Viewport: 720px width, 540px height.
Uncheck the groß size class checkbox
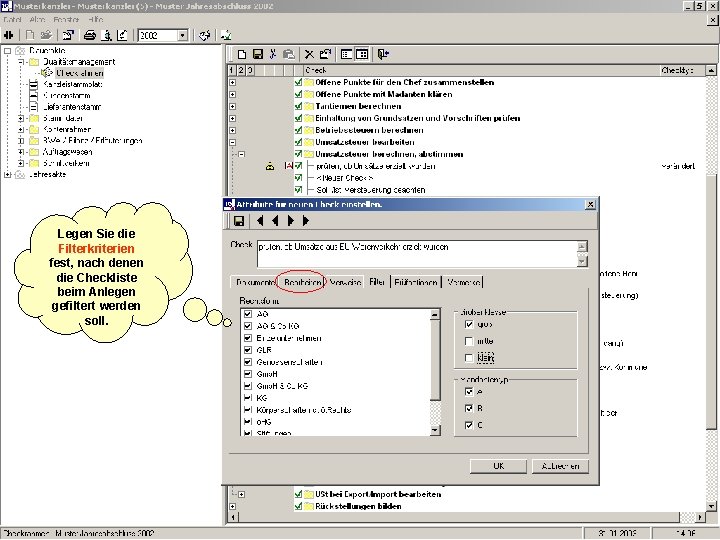469,324
